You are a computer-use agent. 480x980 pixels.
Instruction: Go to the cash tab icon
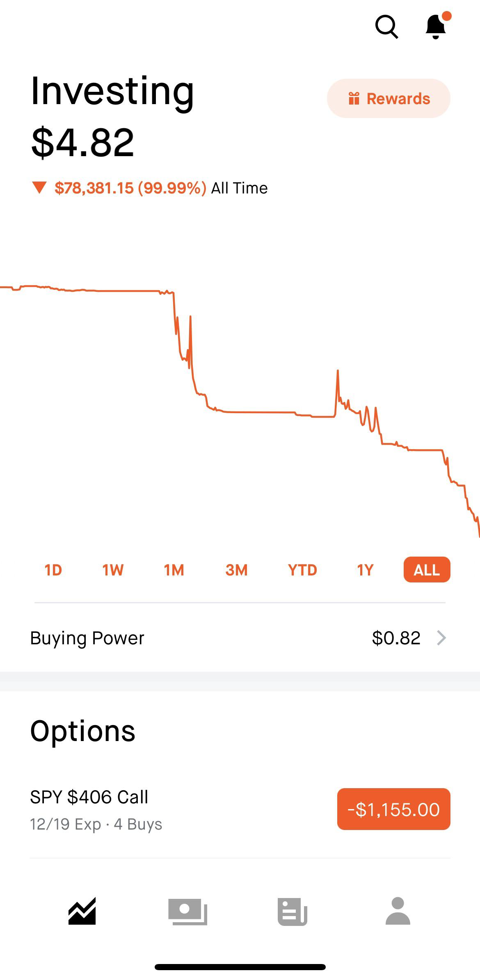(187, 911)
